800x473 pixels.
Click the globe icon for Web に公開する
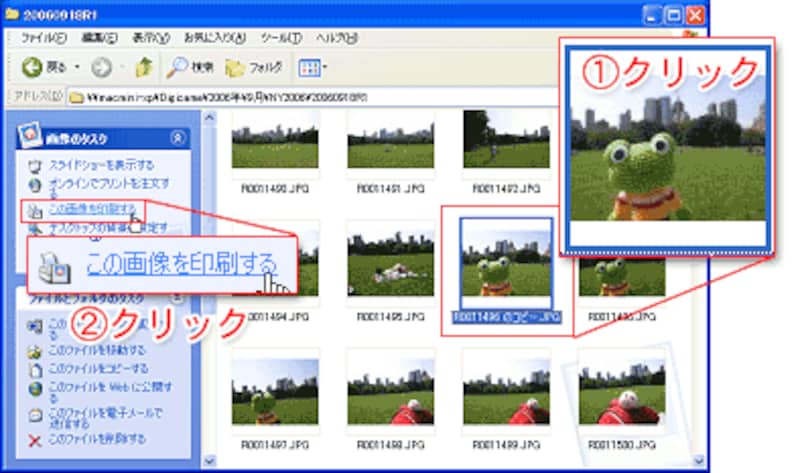coord(35,389)
